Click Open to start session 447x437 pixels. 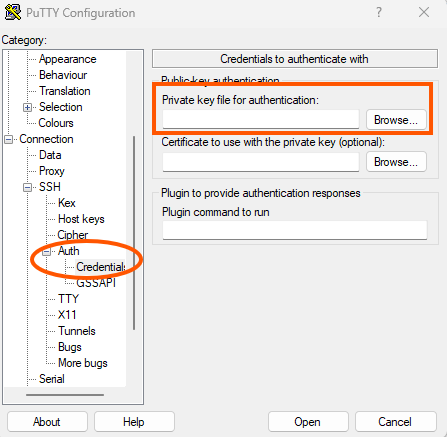(308, 422)
